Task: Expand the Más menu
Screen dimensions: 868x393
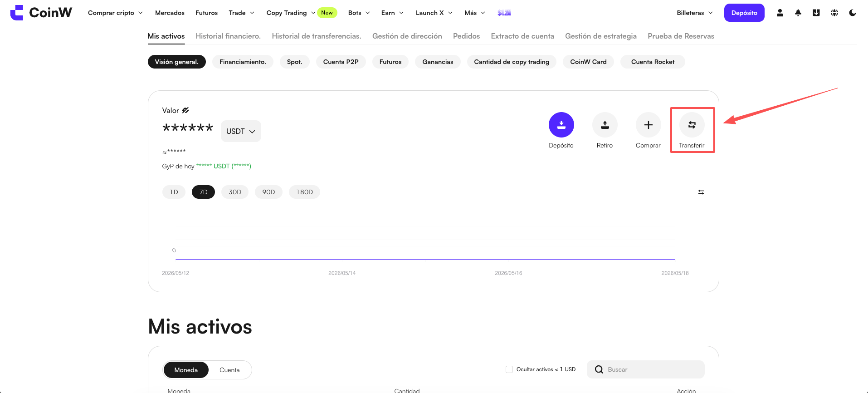Action: 475,13
